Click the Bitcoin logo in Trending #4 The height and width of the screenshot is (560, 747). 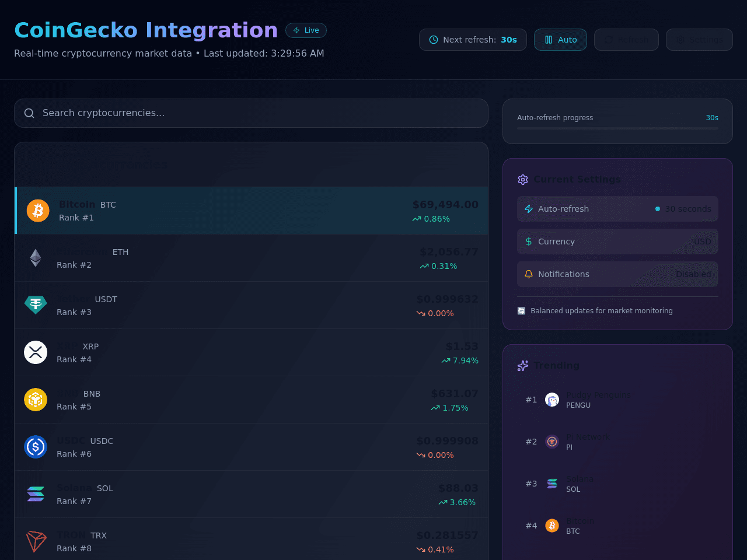point(552,526)
